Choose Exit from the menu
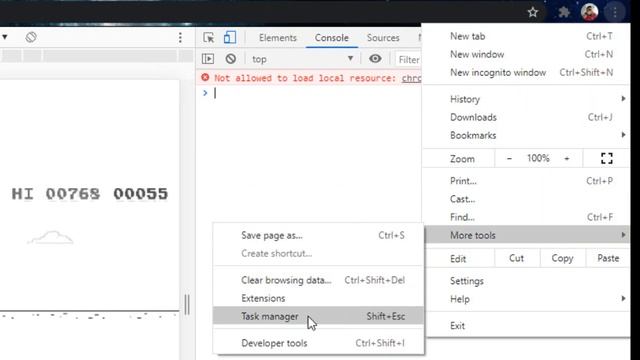 [x=527, y=326]
